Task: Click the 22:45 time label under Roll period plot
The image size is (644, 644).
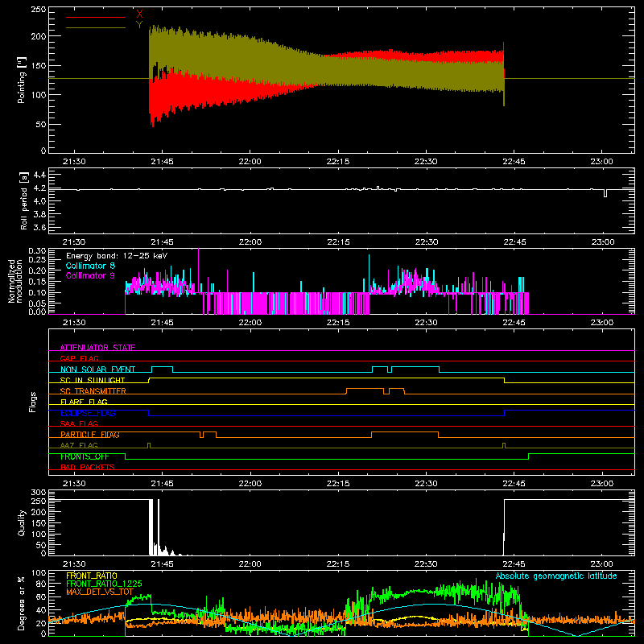Action: [x=514, y=242]
